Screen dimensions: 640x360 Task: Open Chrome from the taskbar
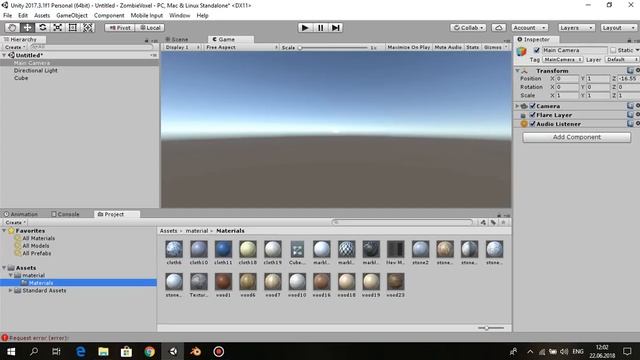(149, 351)
